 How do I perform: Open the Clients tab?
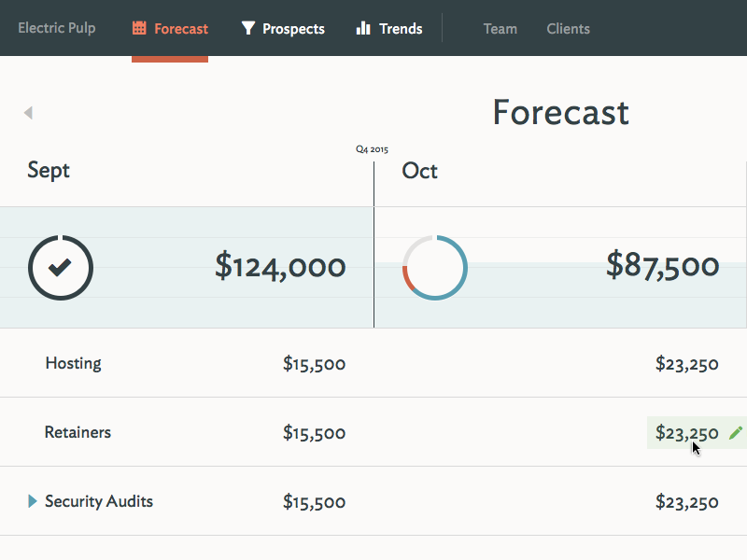(x=568, y=29)
